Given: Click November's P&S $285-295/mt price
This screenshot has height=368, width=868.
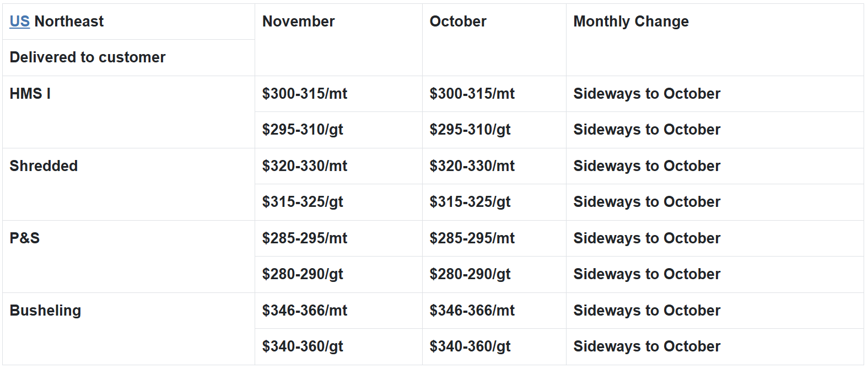Looking at the screenshot, I should (x=305, y=238).
